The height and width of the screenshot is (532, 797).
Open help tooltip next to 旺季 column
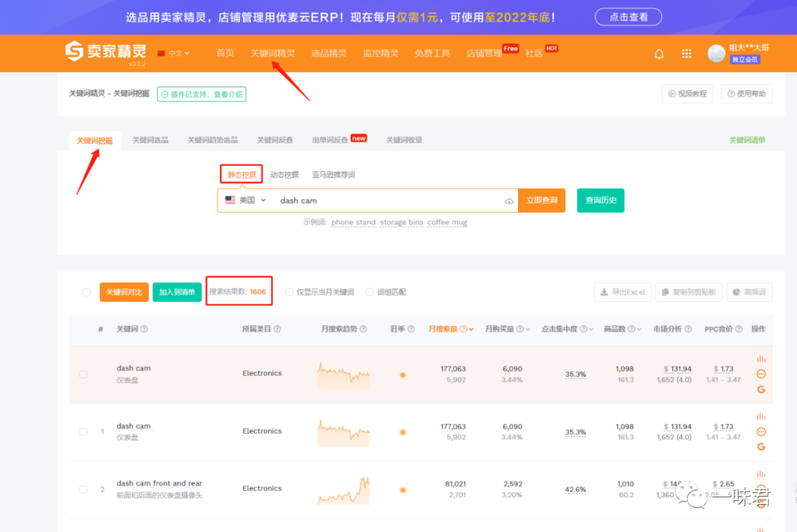pyautogui.click(x=411, y=329)
